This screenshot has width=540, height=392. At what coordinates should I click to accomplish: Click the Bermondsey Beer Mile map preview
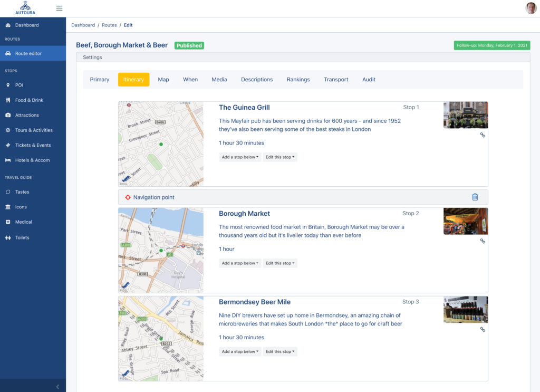161,339
